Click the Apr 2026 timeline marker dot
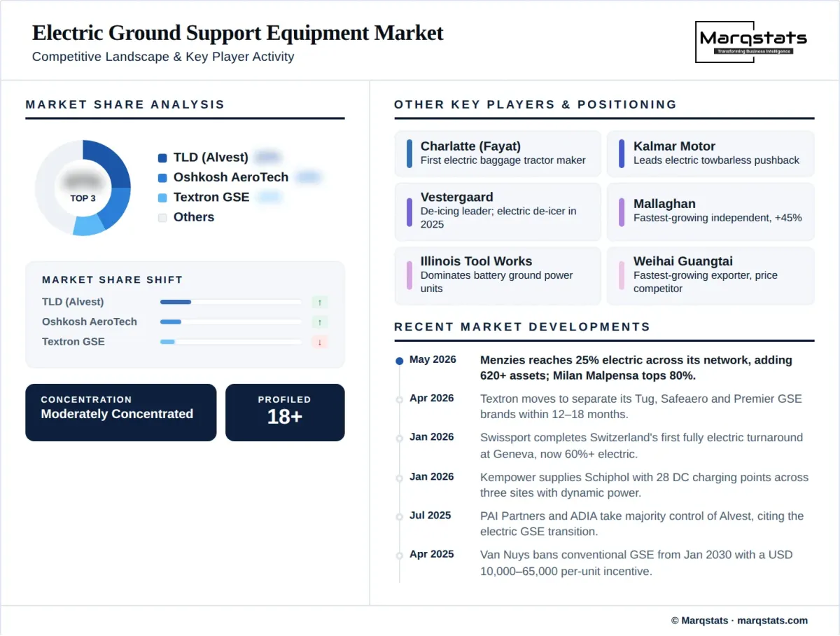This screenshot has height=636, width=840. (x=400, y=399)
